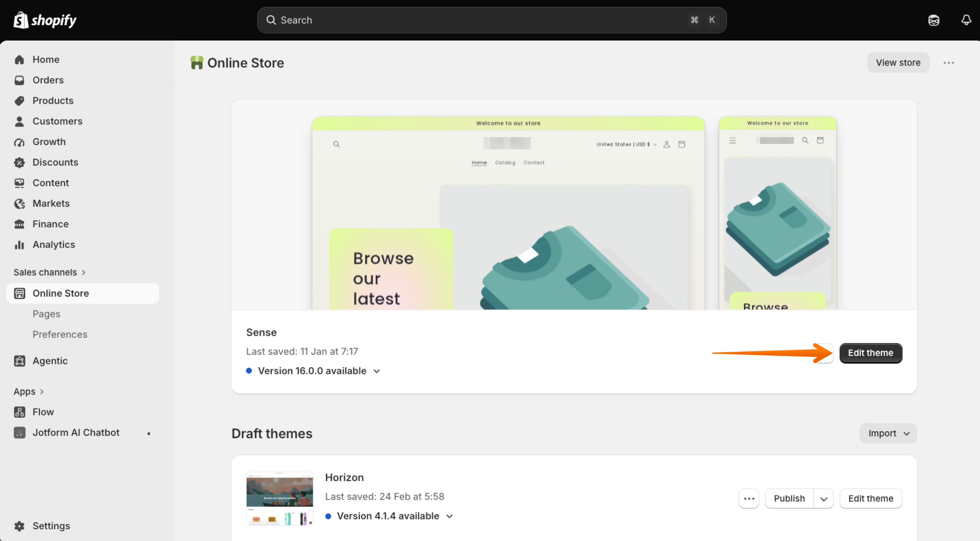Click the Sense theme name
Image resolution: width=980 pixels, height=541 pixels.
[261, 332]
